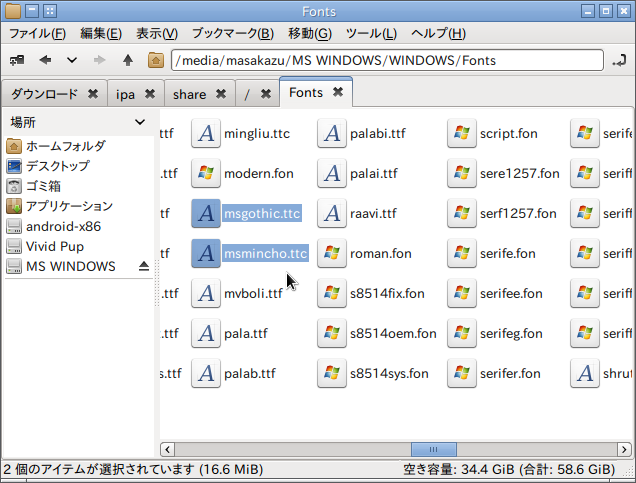636x483 pixels.
Task: Select the serife.fon file icon
Action: pos(462,253)
